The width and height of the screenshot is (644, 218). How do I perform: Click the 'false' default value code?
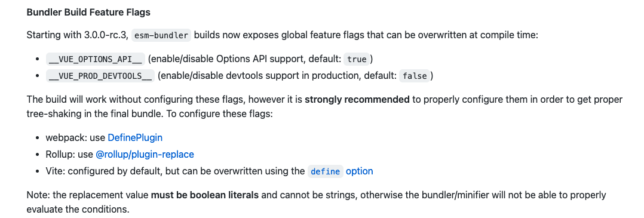tap(415, 76)
